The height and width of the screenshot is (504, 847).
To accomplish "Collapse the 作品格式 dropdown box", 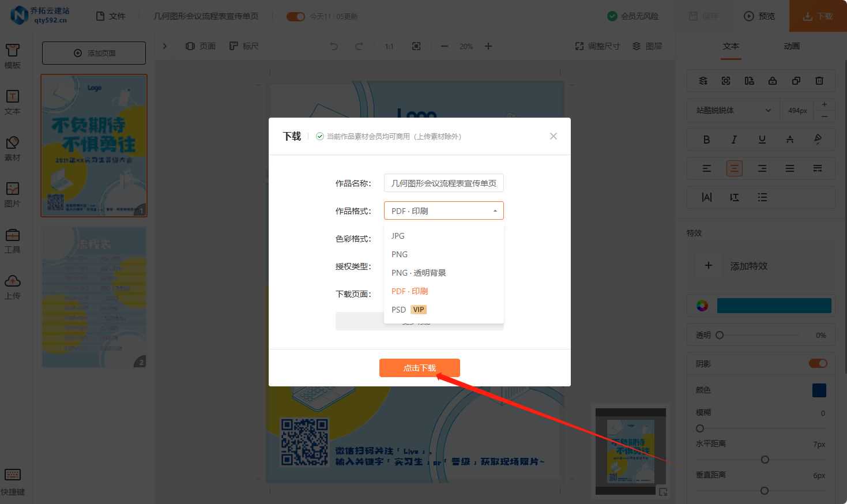I will point(443,210).
